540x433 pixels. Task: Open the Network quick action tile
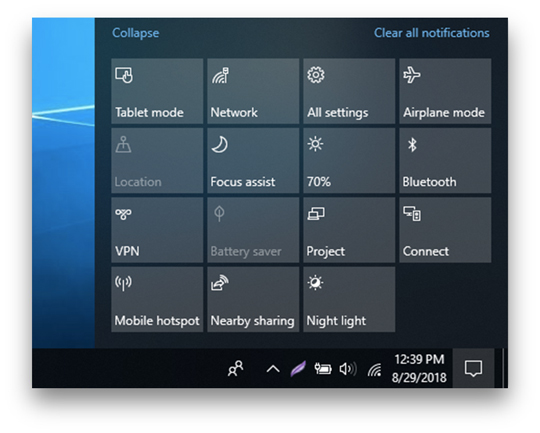click(x=253, y=91)
